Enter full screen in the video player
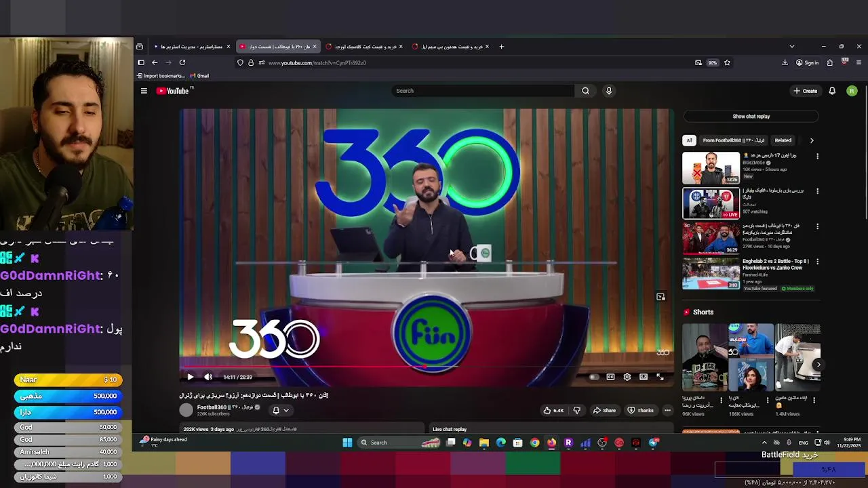The height and width of the screenshot is (488, 868). pos(660,377)
